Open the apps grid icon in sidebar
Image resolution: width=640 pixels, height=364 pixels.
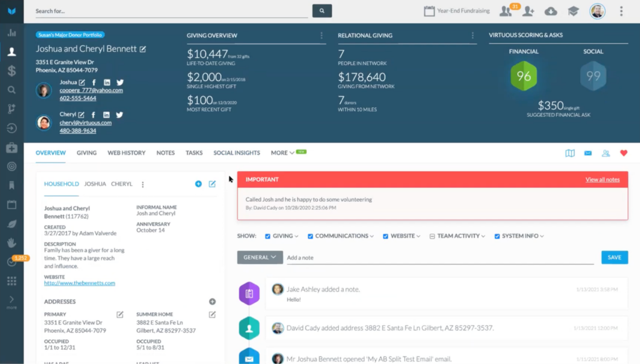pyautogui.click(x=12, y=281)
